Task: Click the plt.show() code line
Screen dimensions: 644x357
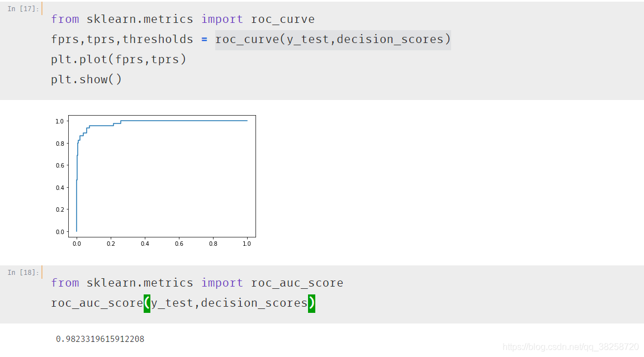Action: [86, 79]
